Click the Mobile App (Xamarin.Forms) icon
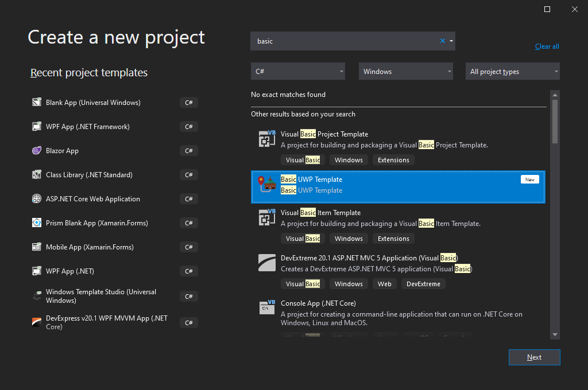This screenshot has width=588, height=390. click(x=36, y=247)
